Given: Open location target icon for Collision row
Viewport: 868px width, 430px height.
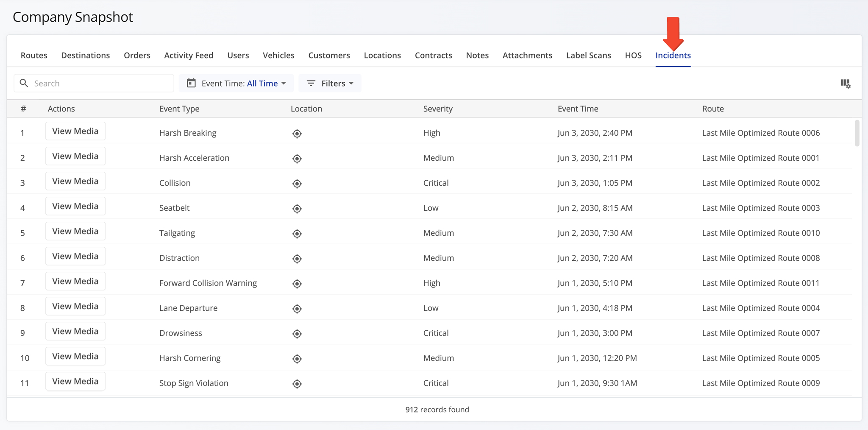Looking at the screenshot, I should (297, 184).
